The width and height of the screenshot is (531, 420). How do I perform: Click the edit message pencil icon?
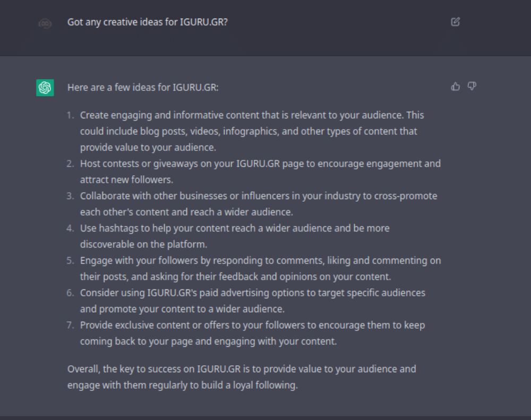point(455,22)
